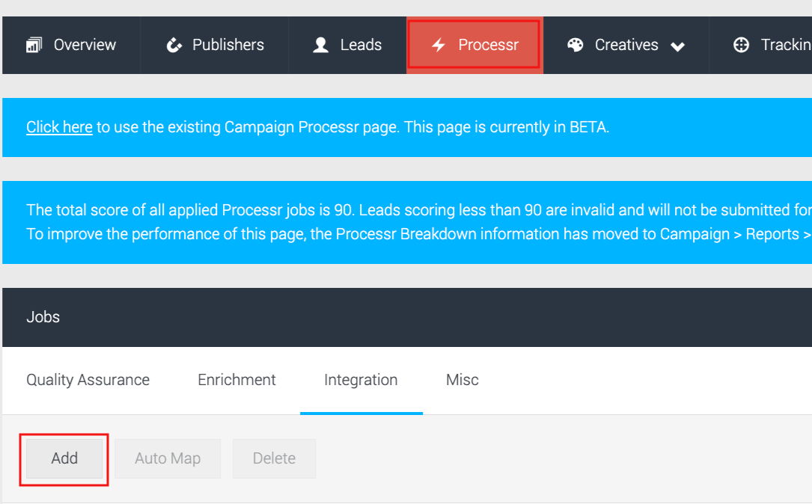Click the lightning bolt icon on Processr
812x504 pixels.
click(x=438, y=45)
